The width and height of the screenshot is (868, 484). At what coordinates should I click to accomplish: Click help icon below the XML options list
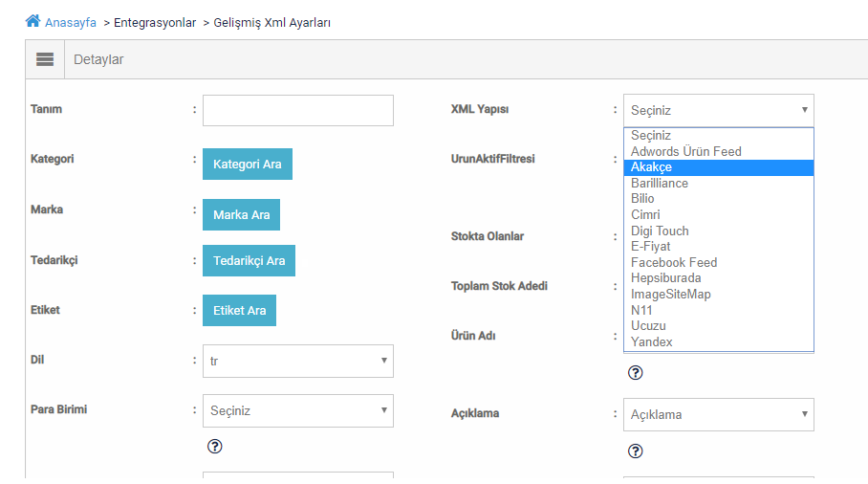[636, 373]
